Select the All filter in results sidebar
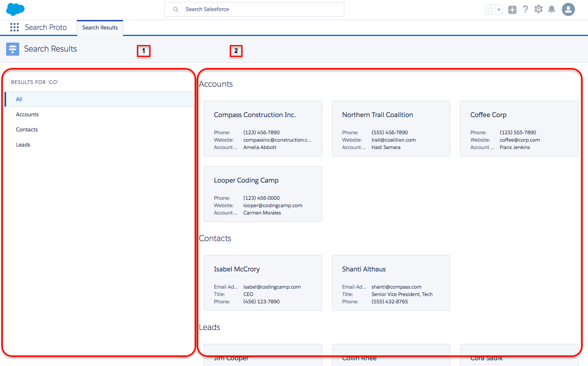The width and height of the screenshot is (588, 366). click(x=99, y=99)
